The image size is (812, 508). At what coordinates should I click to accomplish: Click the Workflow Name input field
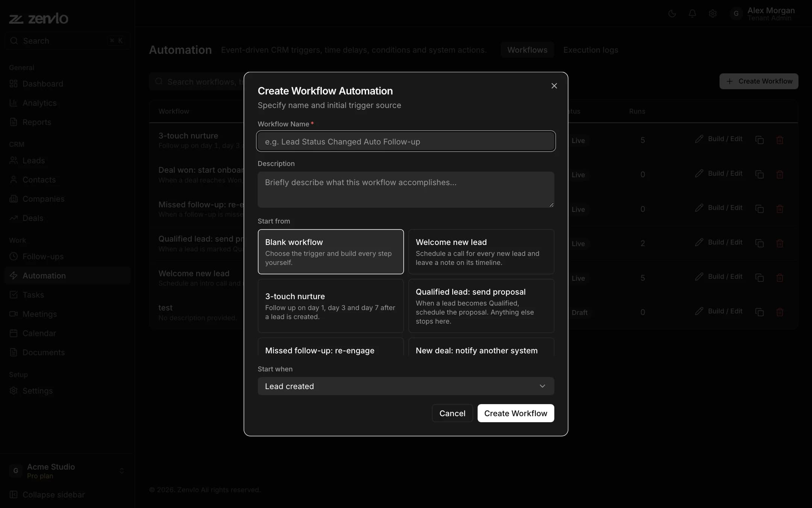(x=406, y=141)
